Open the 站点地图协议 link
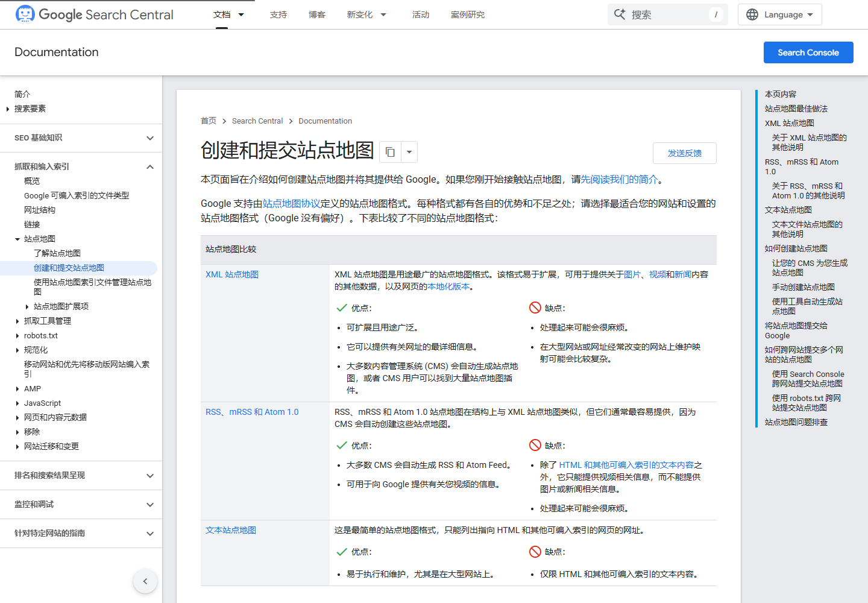868x603 pixels. 292,204
